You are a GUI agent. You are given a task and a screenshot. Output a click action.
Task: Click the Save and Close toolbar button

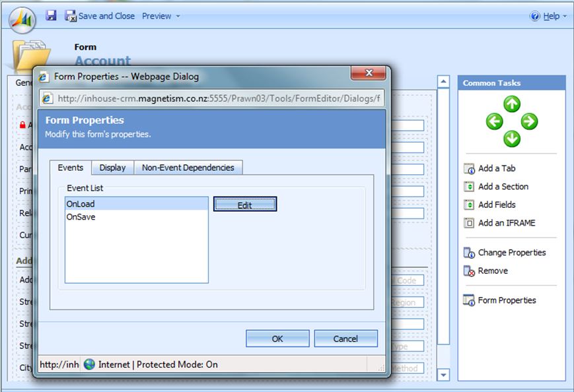tap(100, 16)
